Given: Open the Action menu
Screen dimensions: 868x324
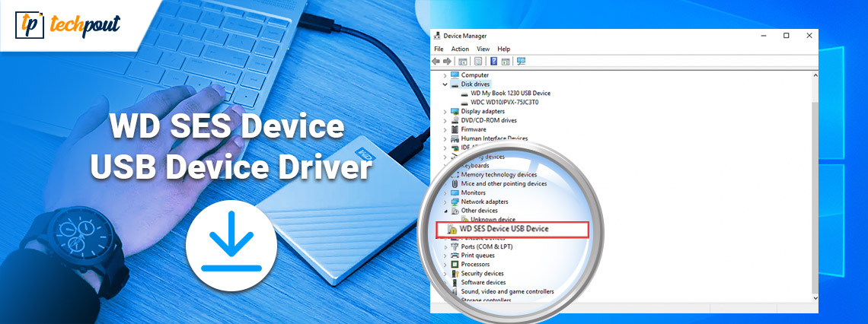Looking at the screenshot, I should click(x=460, y=49).
